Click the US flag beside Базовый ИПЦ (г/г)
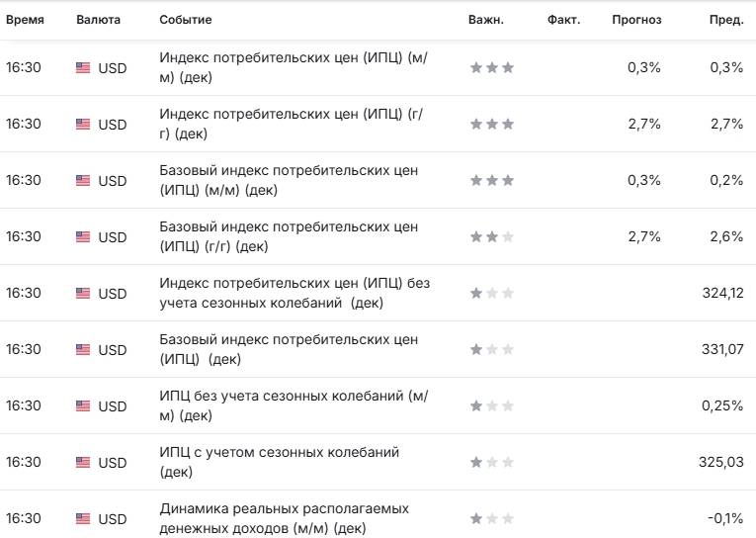 click(x=83, y=237)
